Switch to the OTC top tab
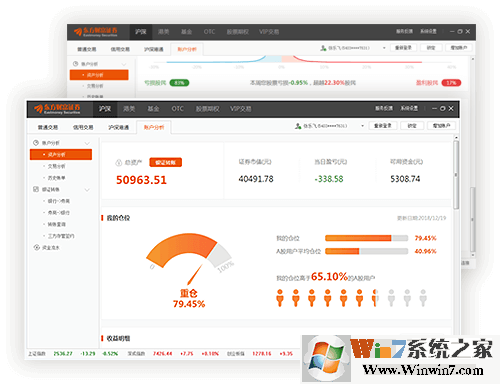500x384 pixels. (x=177, y=109)
